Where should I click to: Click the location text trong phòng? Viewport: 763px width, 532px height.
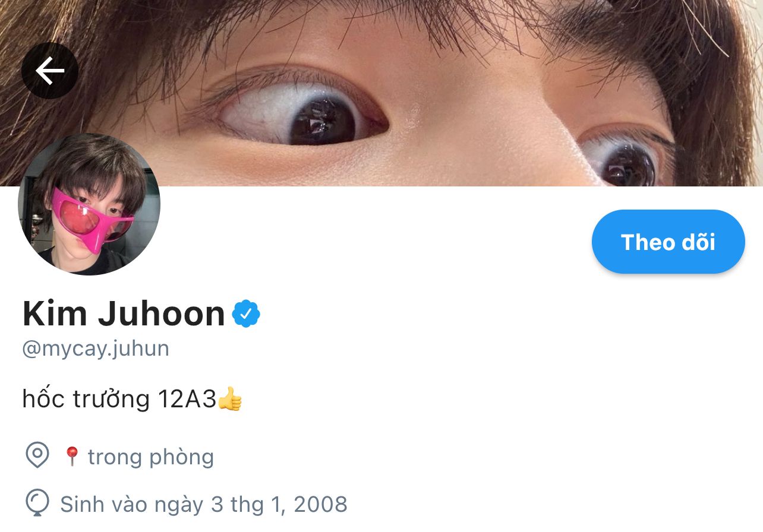tap(151, 457)
